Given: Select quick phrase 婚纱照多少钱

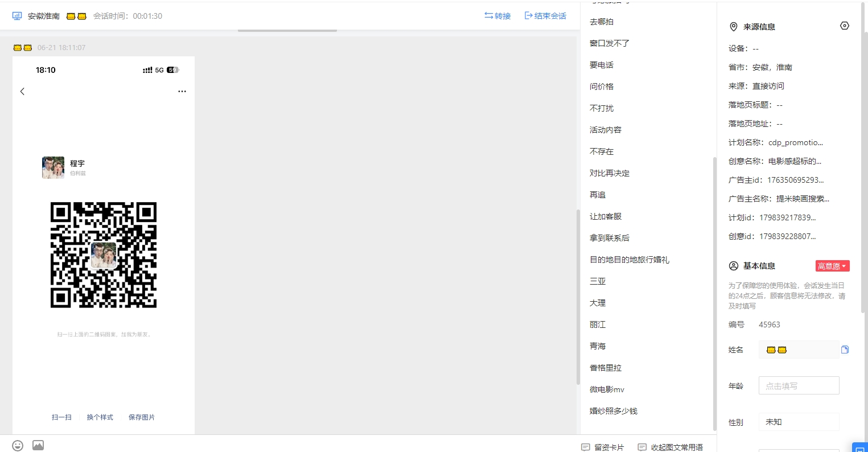Looking at the screenshot, I should (614, 411).
